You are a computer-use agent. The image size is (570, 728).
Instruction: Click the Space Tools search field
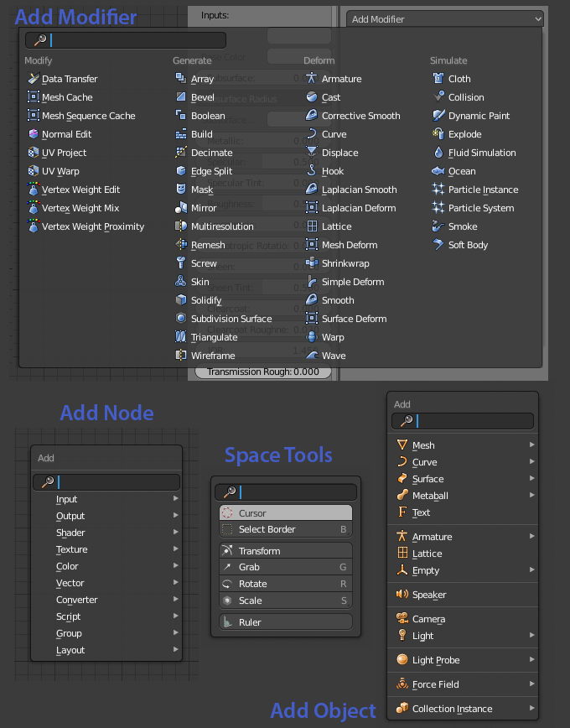coord(286,491)
